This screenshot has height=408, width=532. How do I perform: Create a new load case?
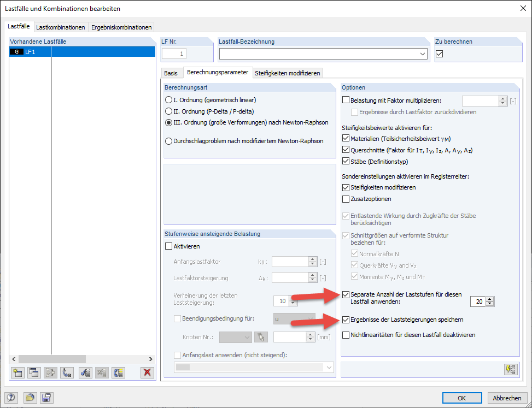(x=17, y=372)
